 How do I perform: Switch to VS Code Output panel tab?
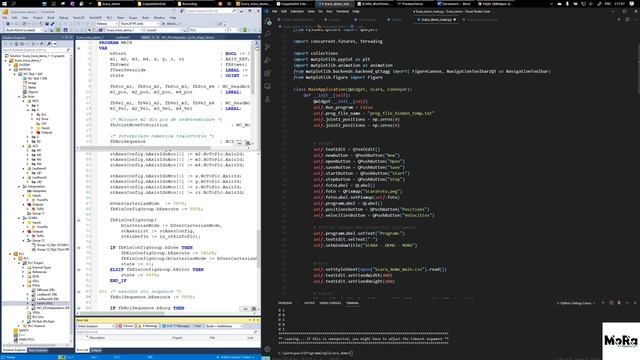(309, 303)
